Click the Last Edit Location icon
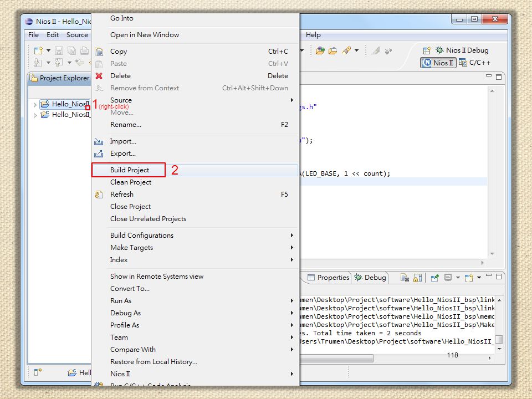Screen dimensions: 532x399 (80, 63)
